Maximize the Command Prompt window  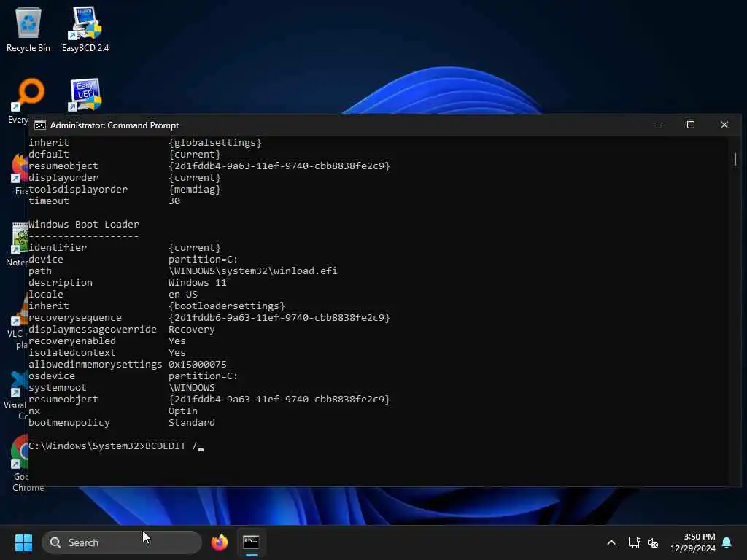(690, 125)
